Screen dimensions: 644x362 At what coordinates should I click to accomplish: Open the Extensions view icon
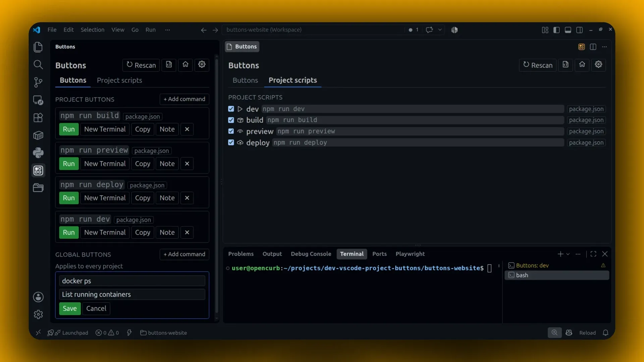click(x=38, y=118)
